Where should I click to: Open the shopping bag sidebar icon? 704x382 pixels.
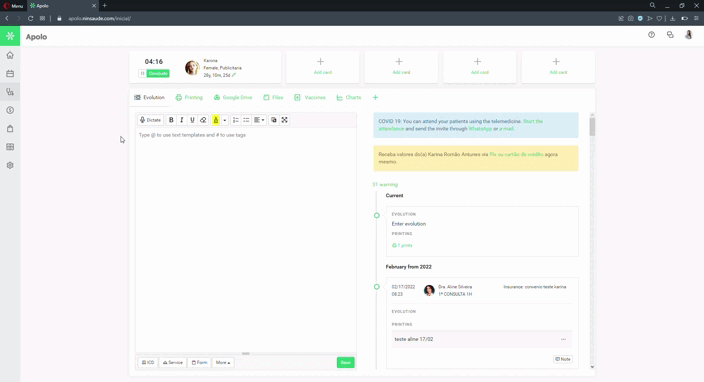(10, 129)
